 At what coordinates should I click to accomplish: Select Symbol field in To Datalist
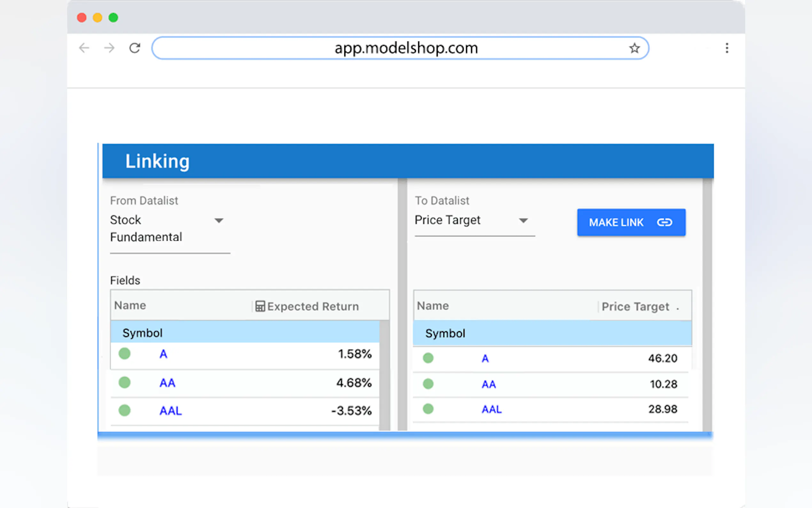[x=445, y=333]
